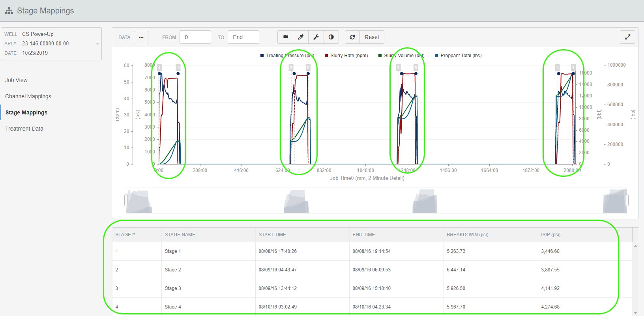This screenshot has height=316, width=644.
Task: Go to Channel Mappings page
Action: coord(28,96)
